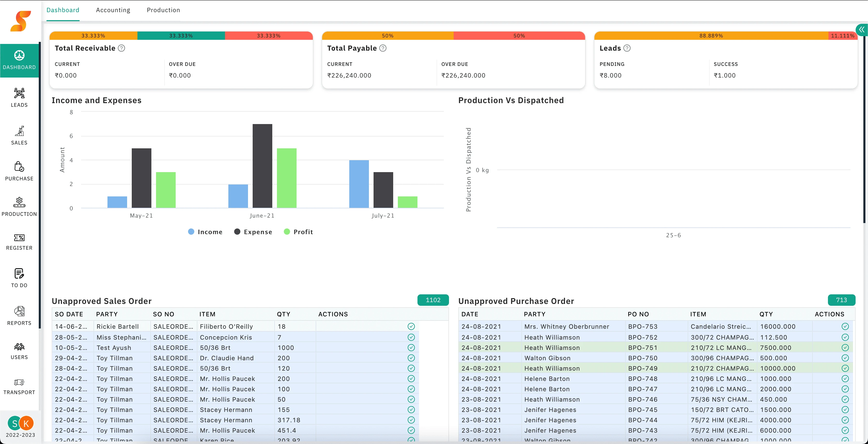Viewport: 868px width, 444px height.
Task: Open the Transport truck icon
Action: point(19,382)
